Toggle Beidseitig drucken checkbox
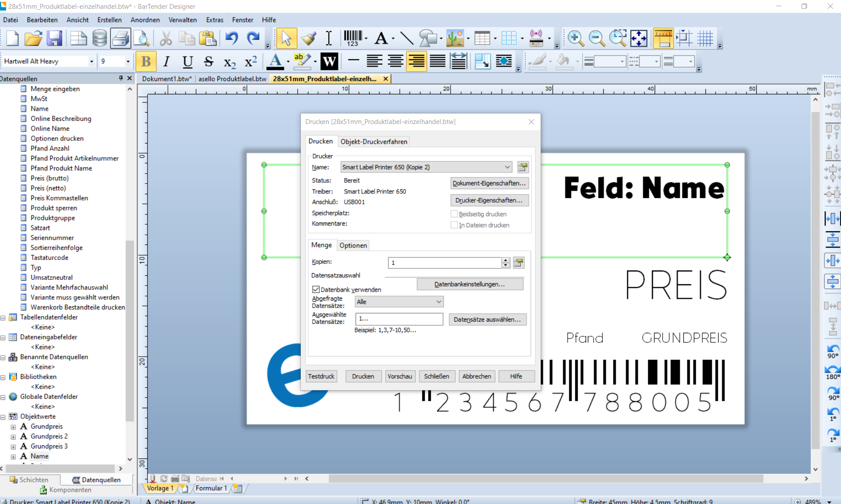The width and height of the screenshot is (841, 504). (x=454, y=214)
